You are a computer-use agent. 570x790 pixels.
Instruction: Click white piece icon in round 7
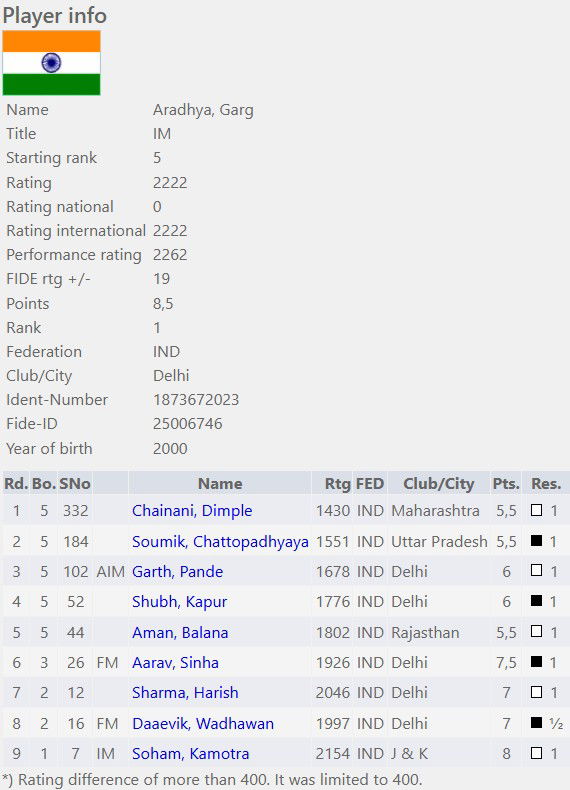[537, 692]
